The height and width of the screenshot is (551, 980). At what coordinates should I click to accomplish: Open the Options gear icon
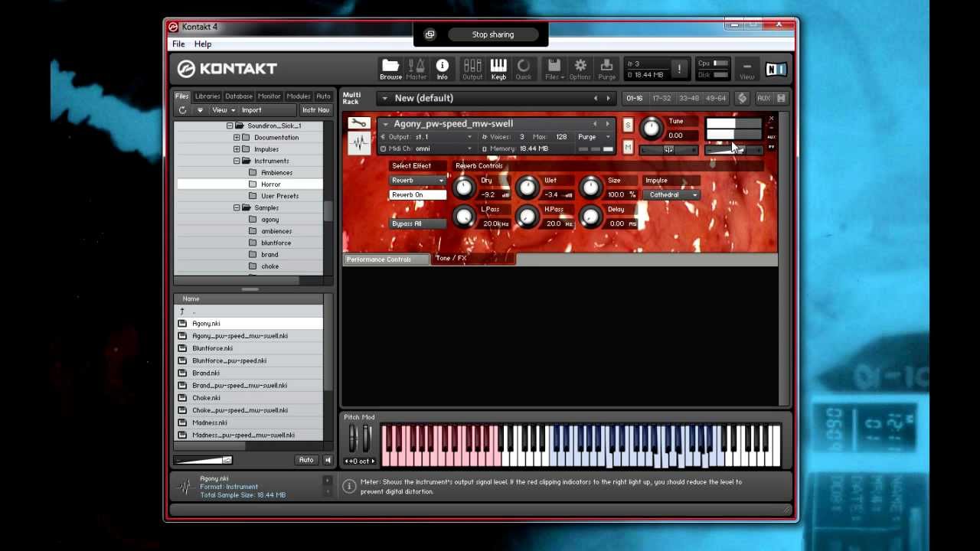580,69
